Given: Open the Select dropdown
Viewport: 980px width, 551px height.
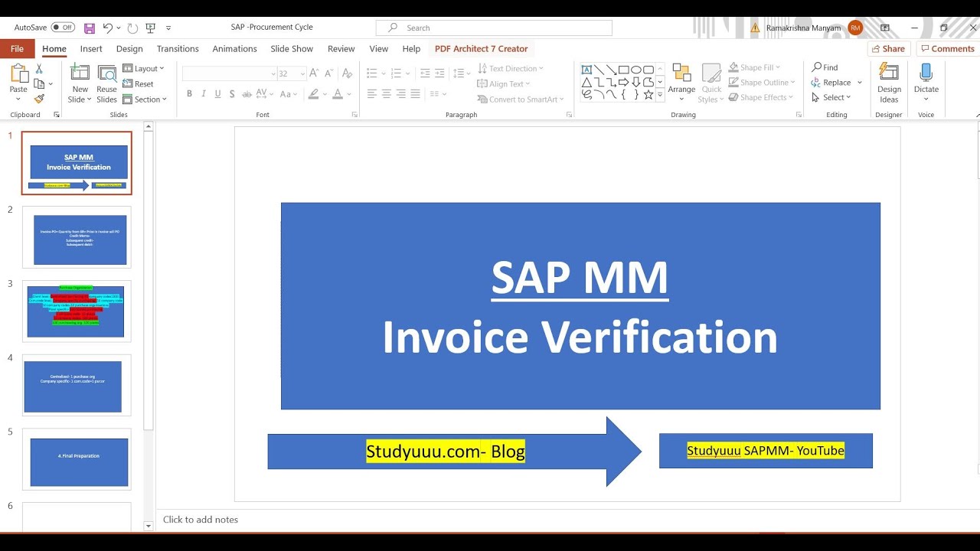Looking at the screenshot, I should 831,98.
